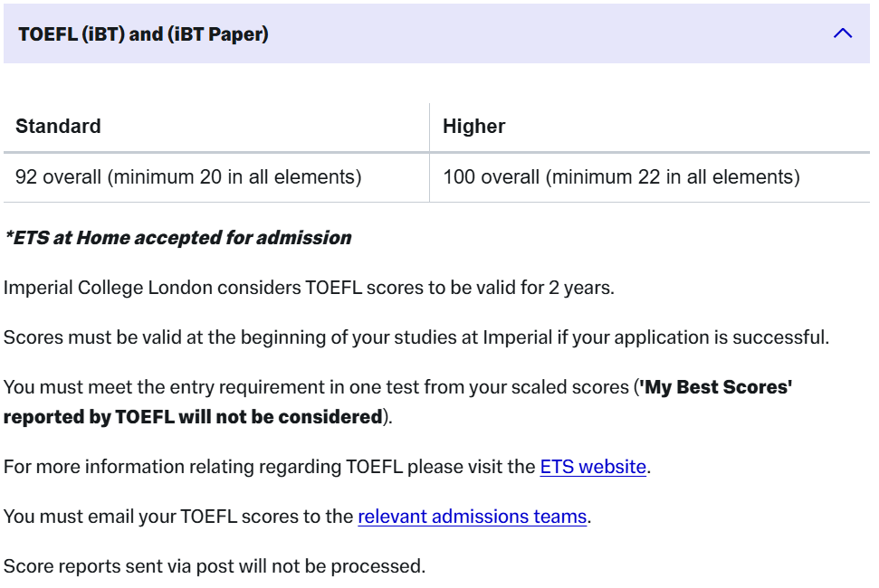Click the Higher column header
The width and height of the screenshot is (879, 588).
(473, 127)
